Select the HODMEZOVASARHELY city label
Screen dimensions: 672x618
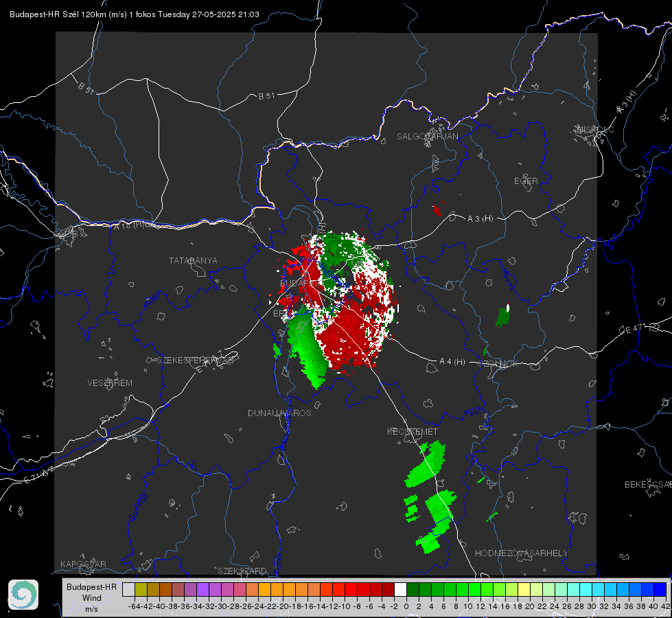(521, 553)
